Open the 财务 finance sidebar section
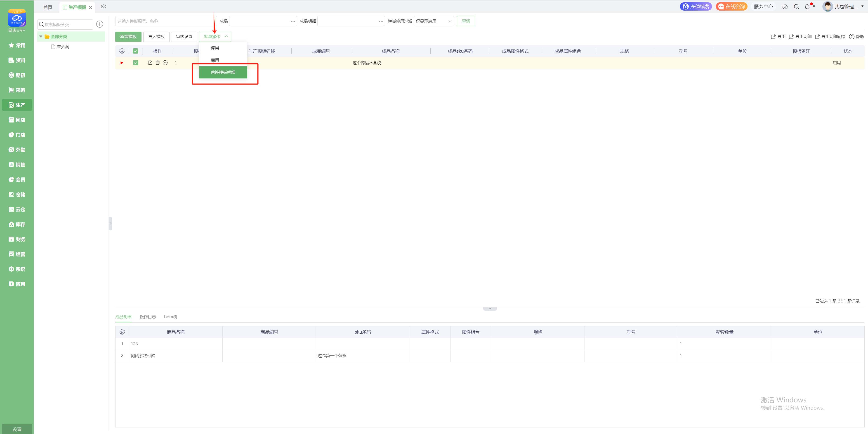868x434 pixels. click(17, 239)
